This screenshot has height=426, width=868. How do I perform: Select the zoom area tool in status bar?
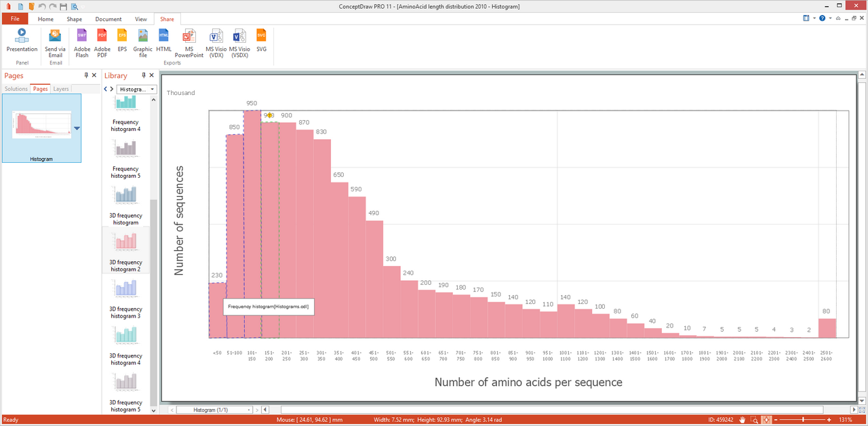tap(755, 420)
